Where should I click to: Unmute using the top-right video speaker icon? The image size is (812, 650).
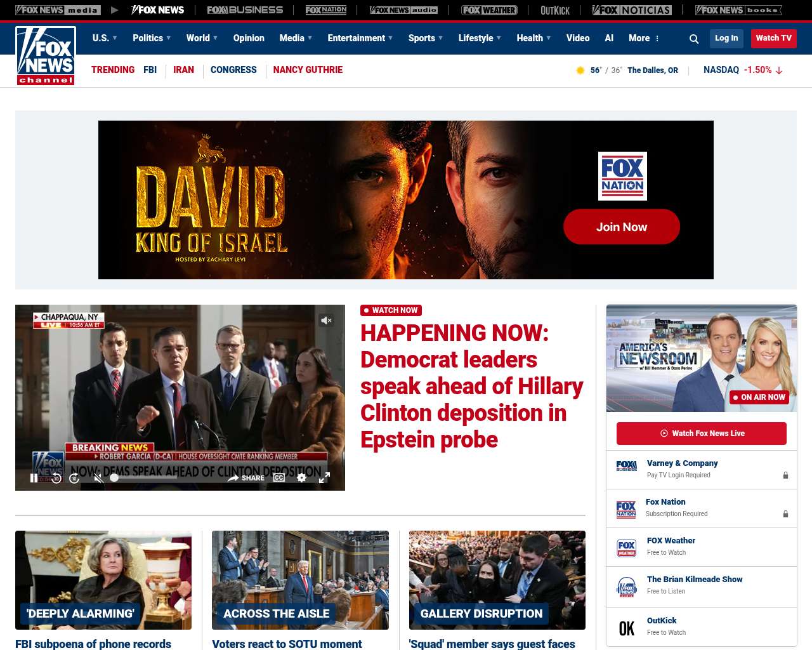(x=326, y=321)
